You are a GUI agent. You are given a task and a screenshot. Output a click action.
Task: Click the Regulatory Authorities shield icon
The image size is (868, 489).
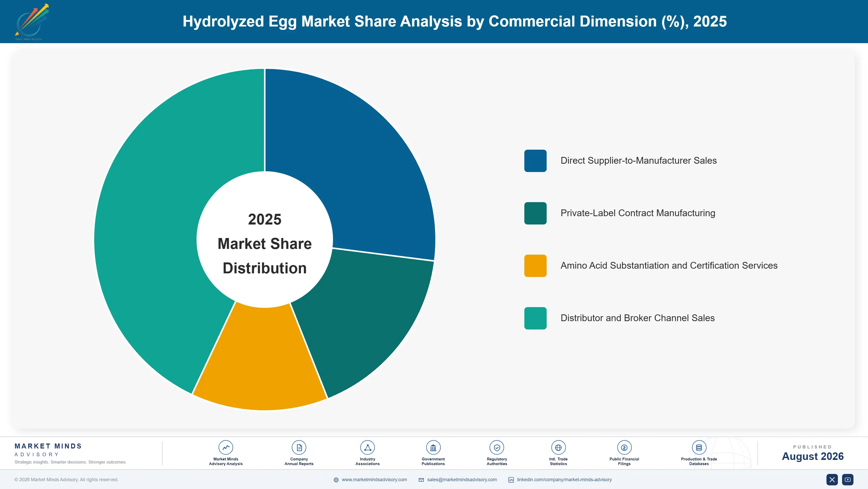(497, 447)
